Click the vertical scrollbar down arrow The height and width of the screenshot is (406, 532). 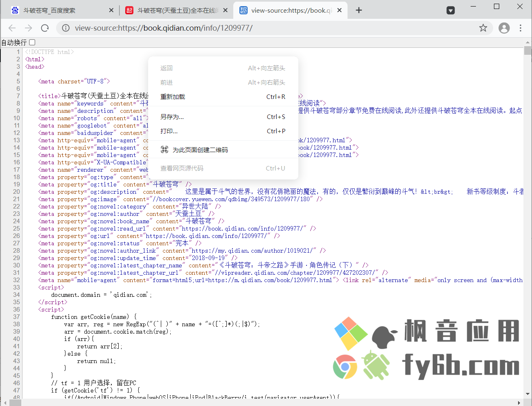[527, 394]
